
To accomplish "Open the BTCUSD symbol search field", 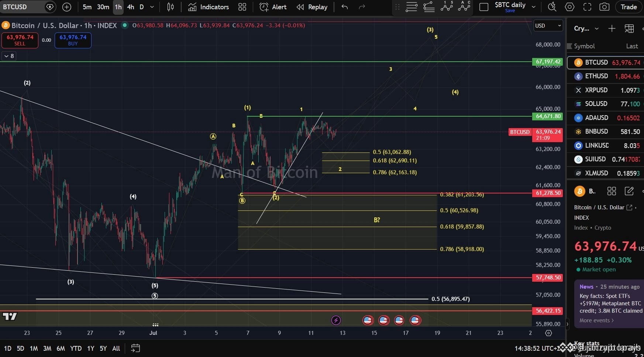I will coord(28,7).
